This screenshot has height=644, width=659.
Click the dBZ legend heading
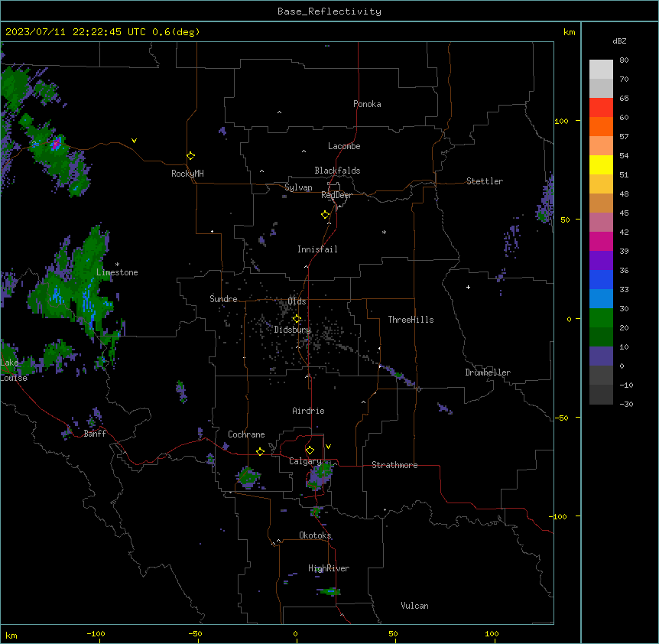619,41
